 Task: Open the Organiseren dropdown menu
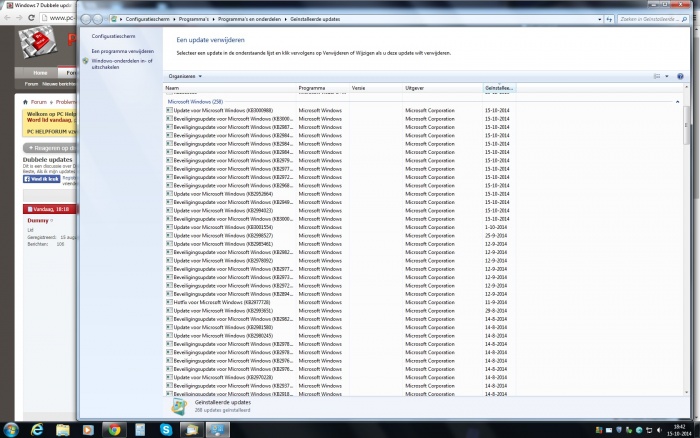point(185,76)
